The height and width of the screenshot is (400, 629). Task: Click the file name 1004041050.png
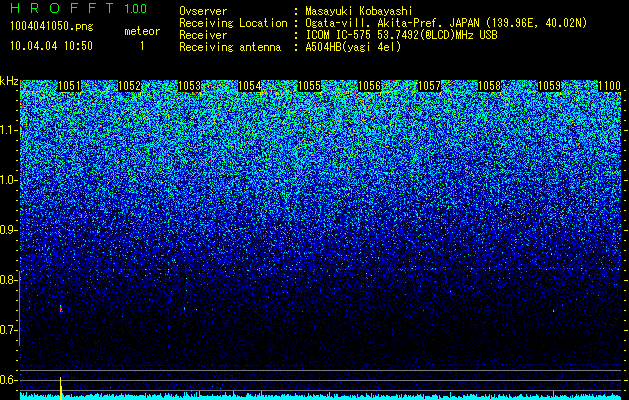pos(52,27)
